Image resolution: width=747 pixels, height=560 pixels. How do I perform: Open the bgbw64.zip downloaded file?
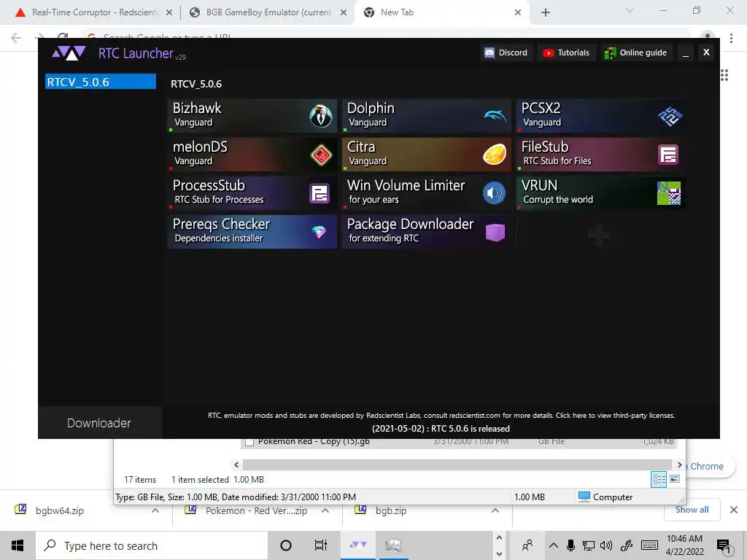point(60,510)
